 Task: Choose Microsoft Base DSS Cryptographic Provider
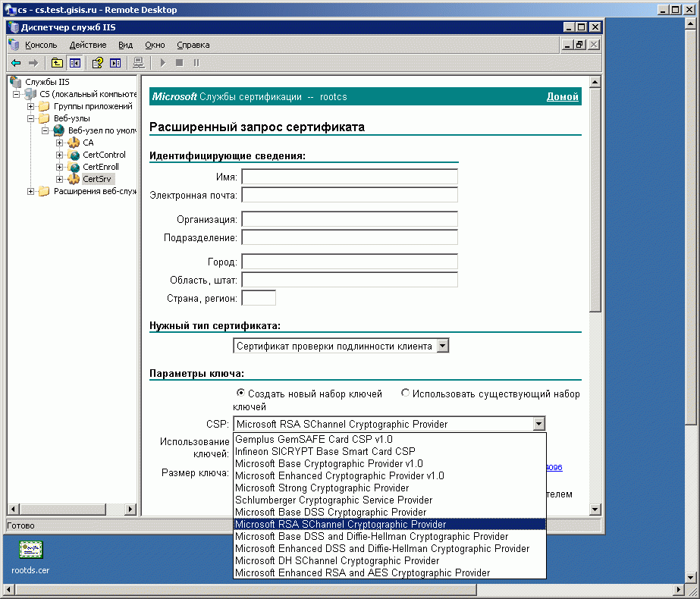click(x=390, y=512)
